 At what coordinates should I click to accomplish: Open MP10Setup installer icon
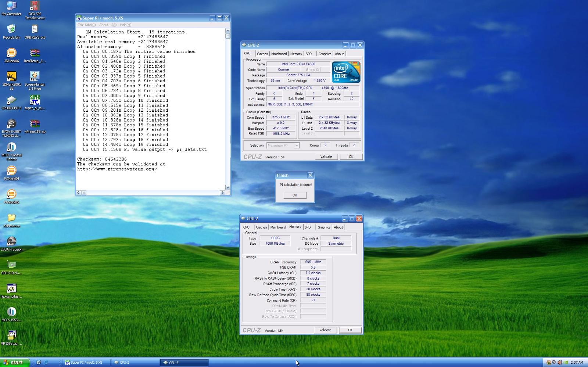click(x=11, y=338)
